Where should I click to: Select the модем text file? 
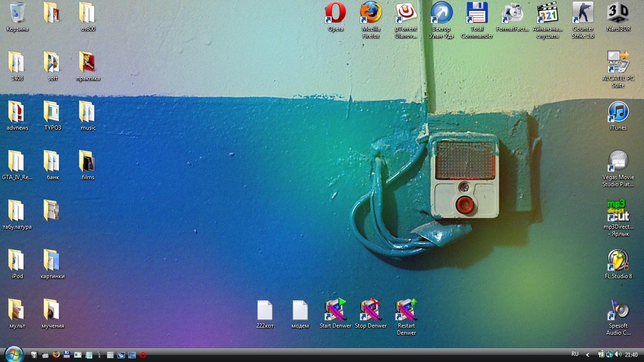click(x=300, y=310)
